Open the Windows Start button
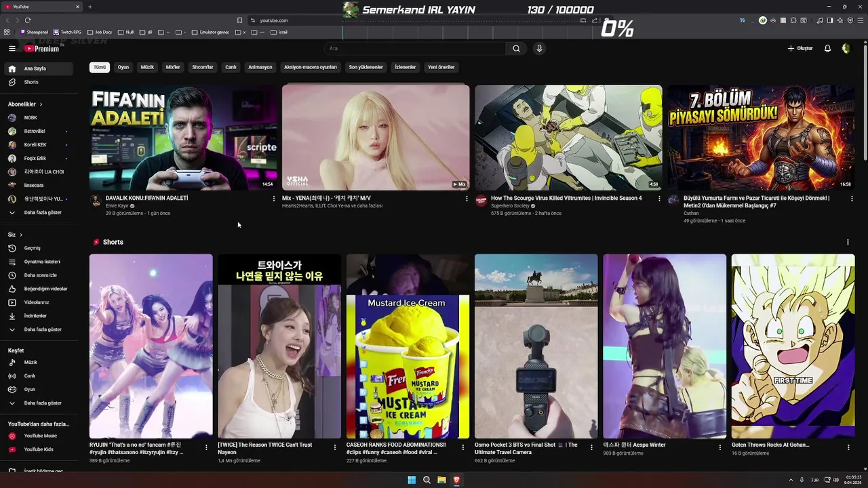 coord(412,480)
